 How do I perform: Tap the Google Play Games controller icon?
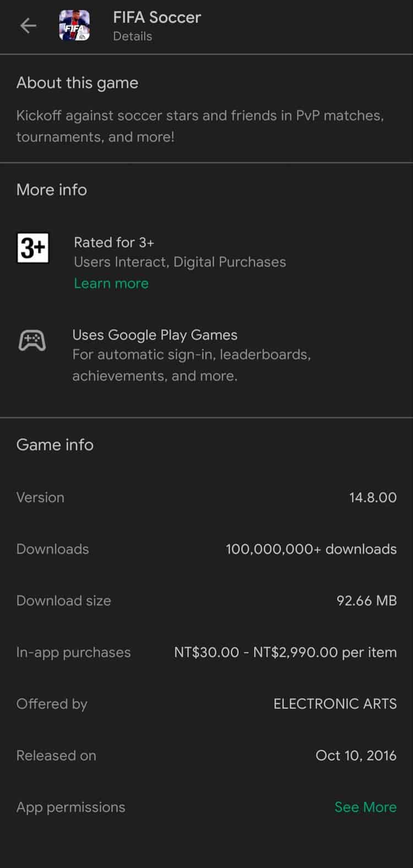(32, 340)
